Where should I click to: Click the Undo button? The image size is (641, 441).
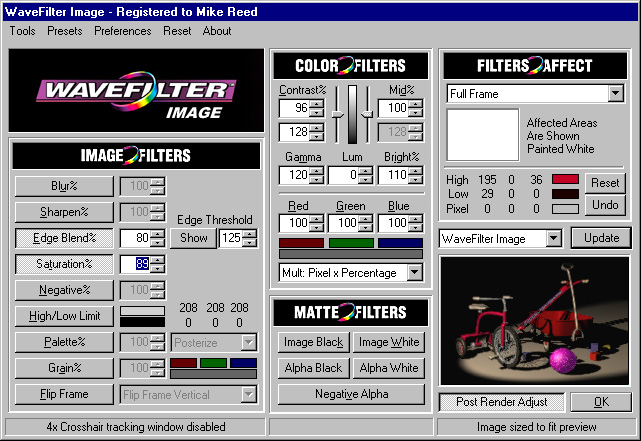tap(605, 205)
